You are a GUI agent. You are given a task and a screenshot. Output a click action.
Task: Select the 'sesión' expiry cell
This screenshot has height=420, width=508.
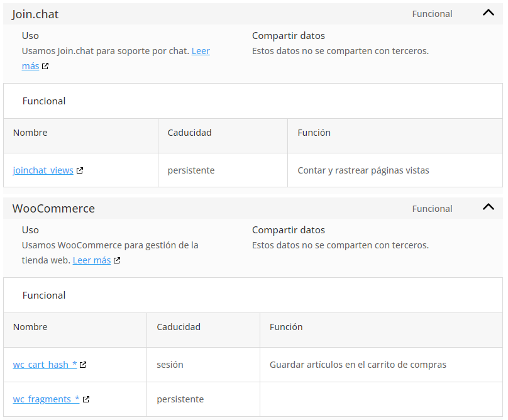(x=203, y=365)
